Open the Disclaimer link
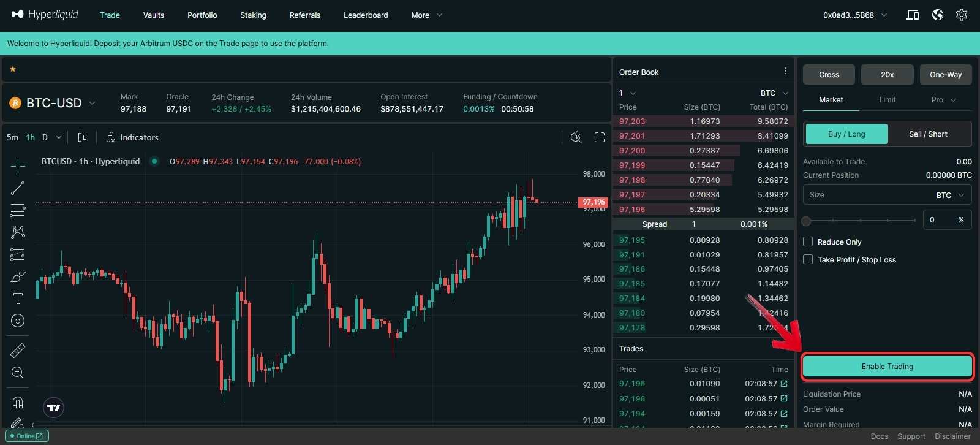The height and width of the screenshot is (445, 980). 952,436
